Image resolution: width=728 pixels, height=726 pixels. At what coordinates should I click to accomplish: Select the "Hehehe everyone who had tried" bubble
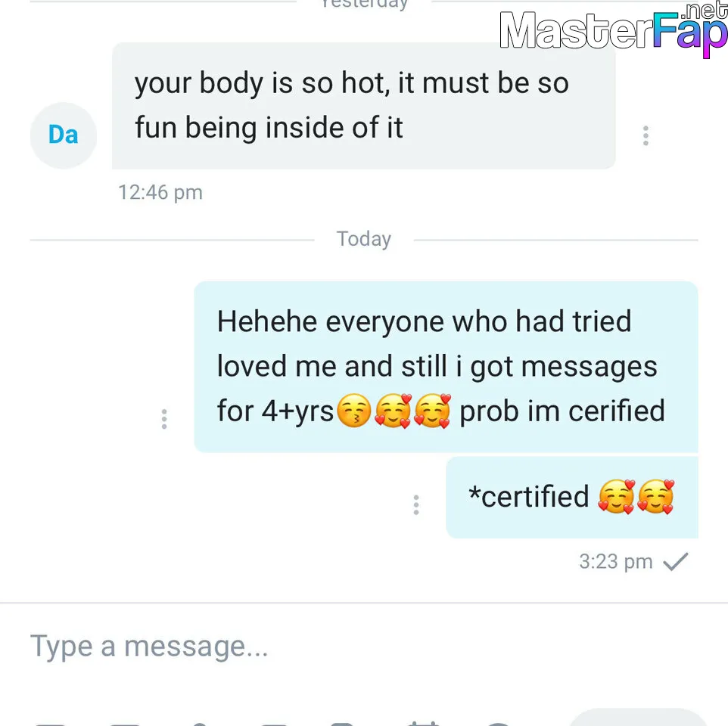[x=446, y=367]
